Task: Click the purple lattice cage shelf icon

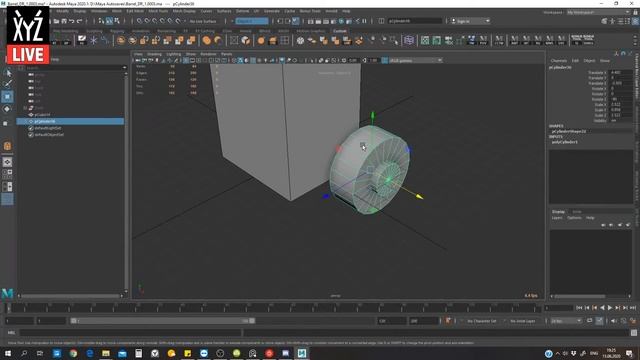Action: pyautogui.click(x=409, y=40)
